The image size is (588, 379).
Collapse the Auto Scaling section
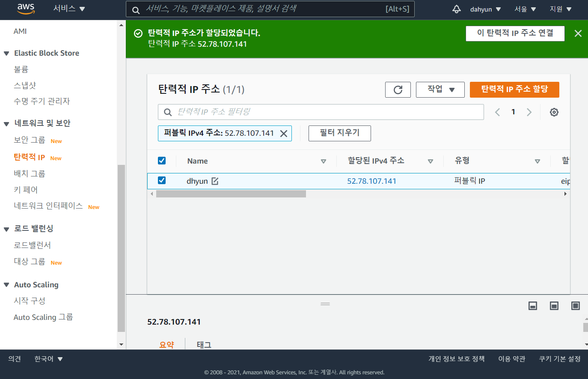coord(6,285)
